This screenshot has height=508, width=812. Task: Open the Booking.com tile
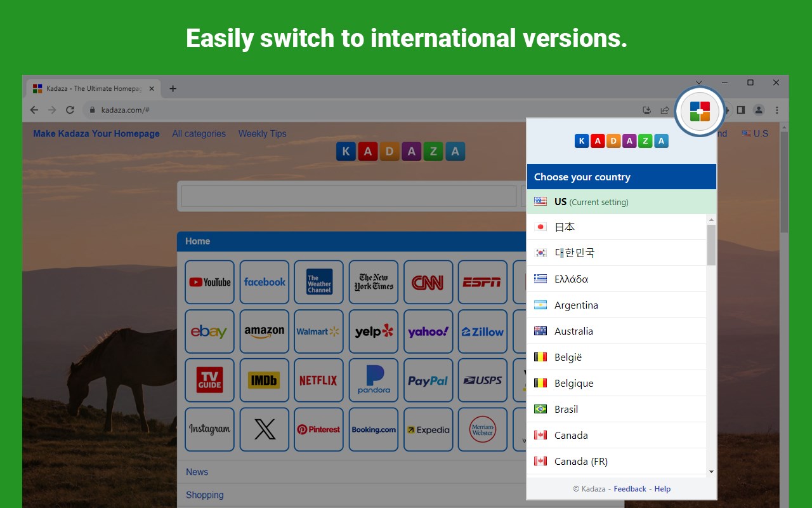[x=373, y=429]
